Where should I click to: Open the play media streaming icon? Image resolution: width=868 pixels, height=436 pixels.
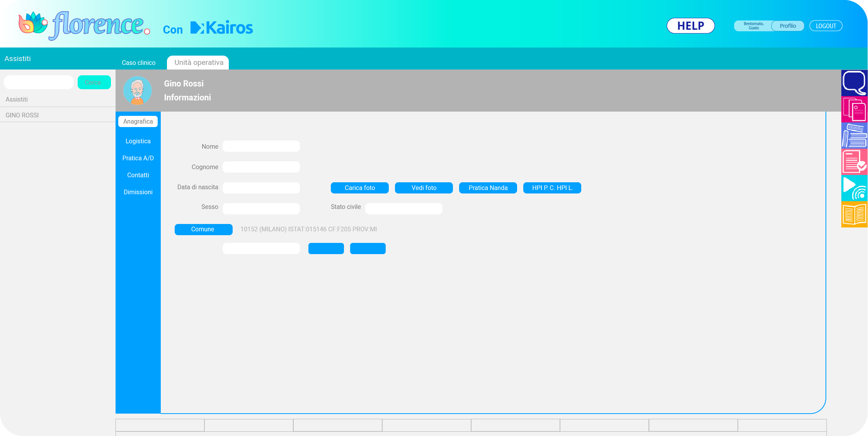[854, 188]
